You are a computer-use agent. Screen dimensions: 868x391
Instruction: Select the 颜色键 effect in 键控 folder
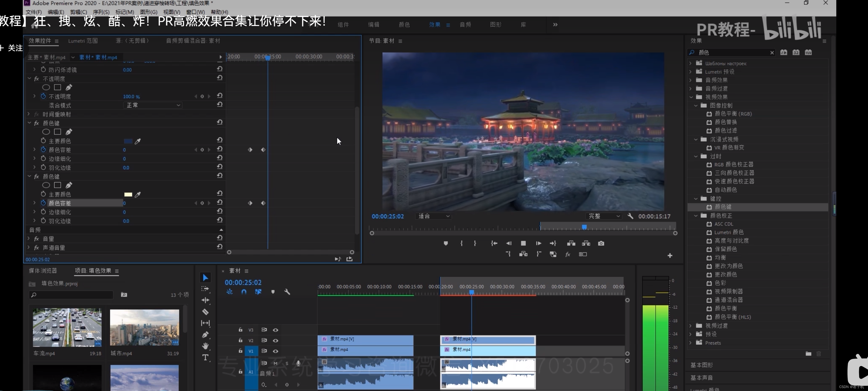pyautogui.click(x=723, y=207)
